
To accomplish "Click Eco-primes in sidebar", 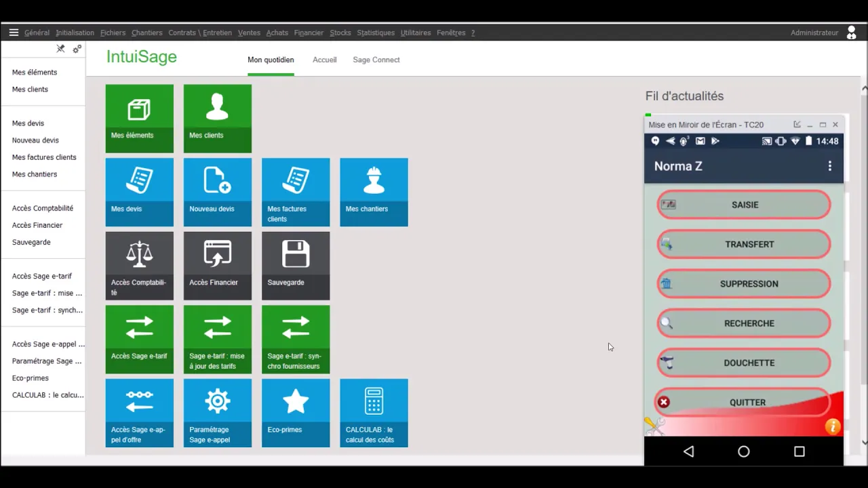I will click(31, 378).
